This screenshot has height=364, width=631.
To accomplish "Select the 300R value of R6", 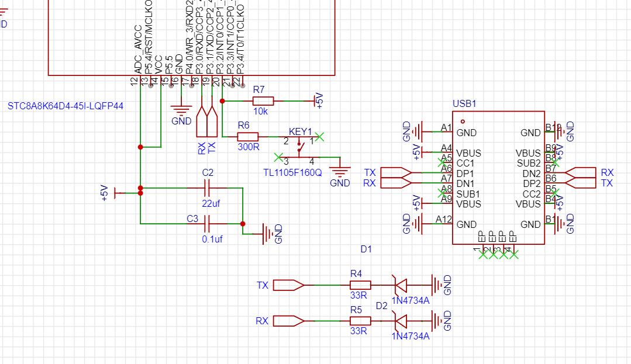I will tap(249, 147).
